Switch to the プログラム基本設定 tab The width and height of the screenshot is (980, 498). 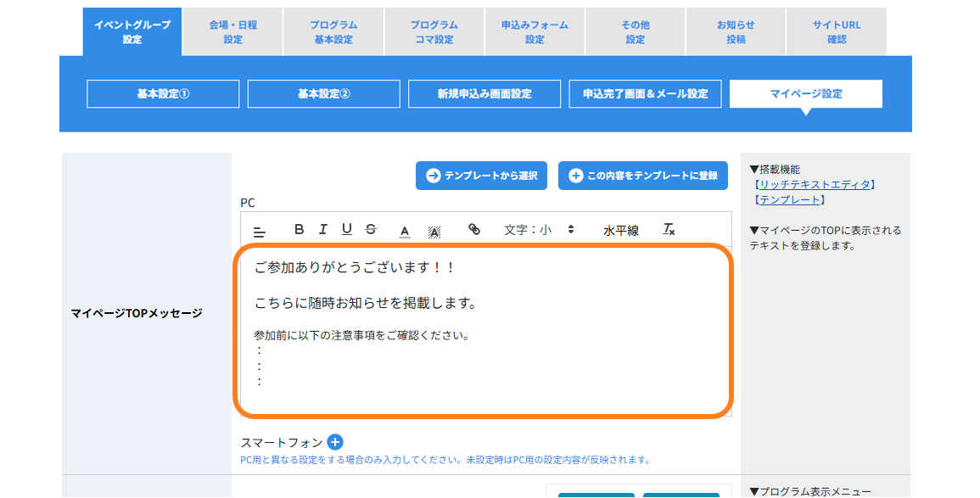coord(333,32)
